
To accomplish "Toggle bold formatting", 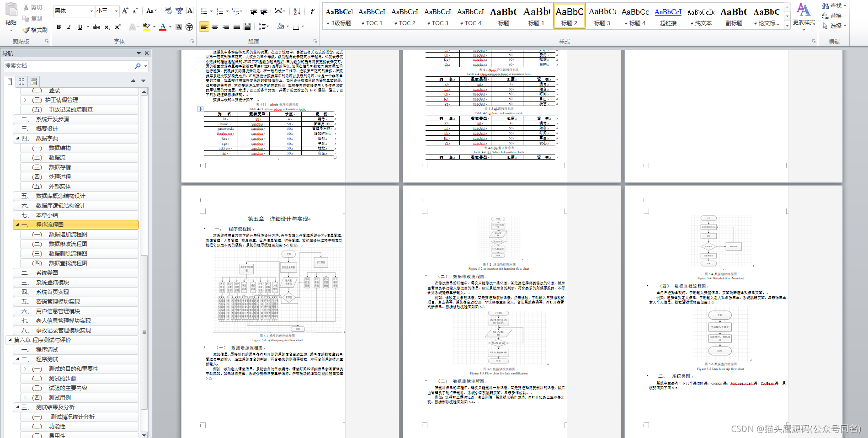I will (x=59, y=27).
